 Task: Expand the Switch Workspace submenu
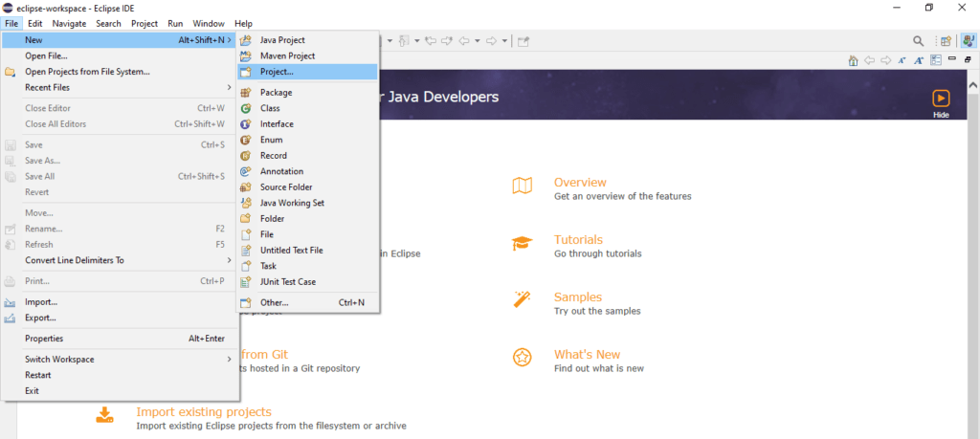(120, 359)
